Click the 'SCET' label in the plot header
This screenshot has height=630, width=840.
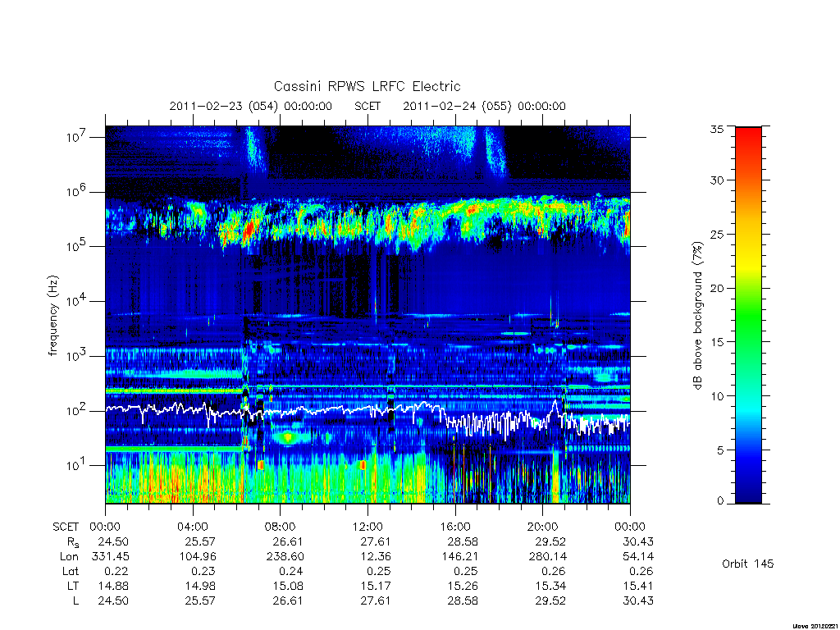pos(367,106)
